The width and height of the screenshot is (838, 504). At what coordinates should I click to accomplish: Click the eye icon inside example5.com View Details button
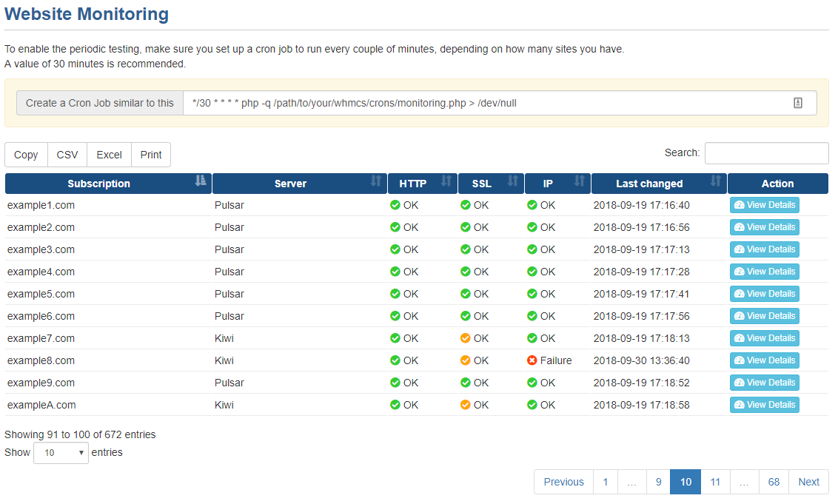(740, 294)
